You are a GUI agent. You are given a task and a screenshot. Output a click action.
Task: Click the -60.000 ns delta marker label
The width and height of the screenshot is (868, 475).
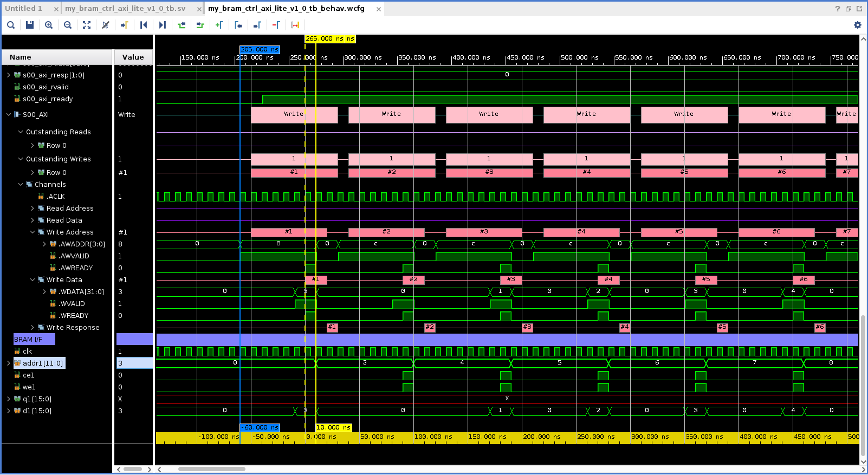pyautogui.click(x=260, y=427)
